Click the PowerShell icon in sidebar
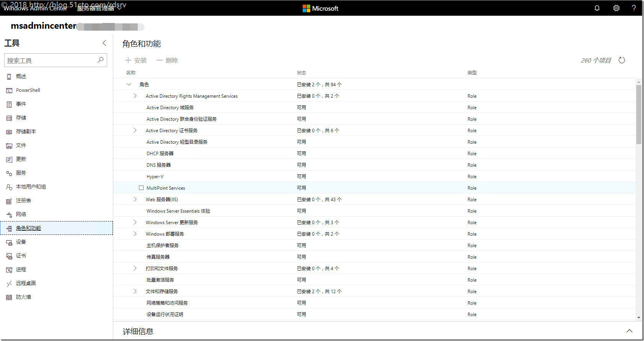644x341 pixels. click(x=9, y=90)
